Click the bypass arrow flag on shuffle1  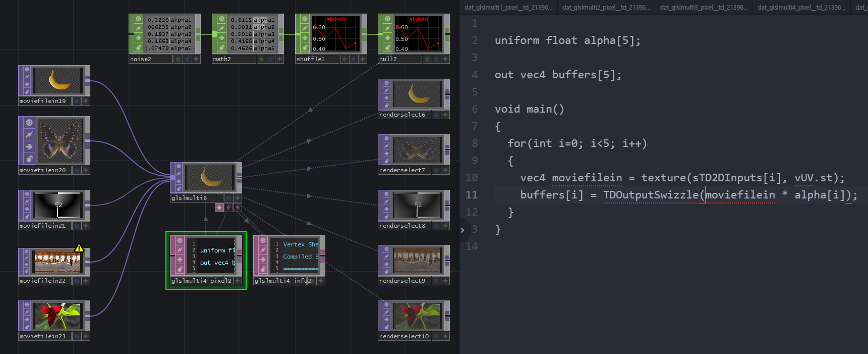[x=304, y=38]
